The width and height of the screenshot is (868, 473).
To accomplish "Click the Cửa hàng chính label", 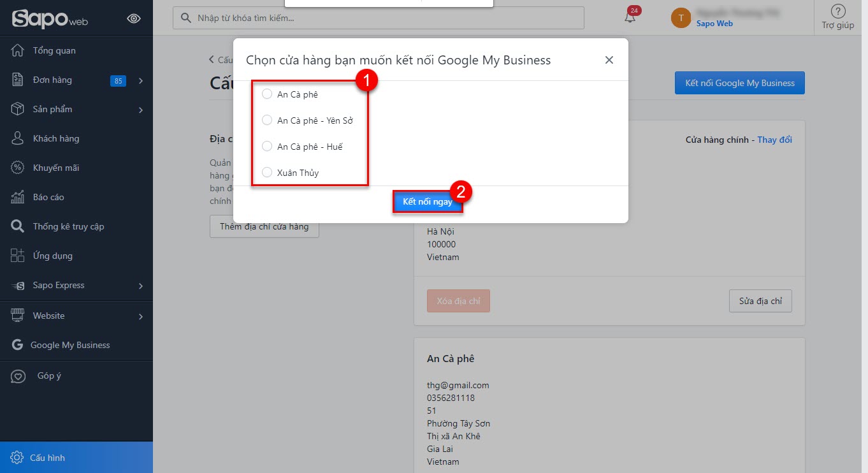I will pyautogui.click(x=717, y=140).
